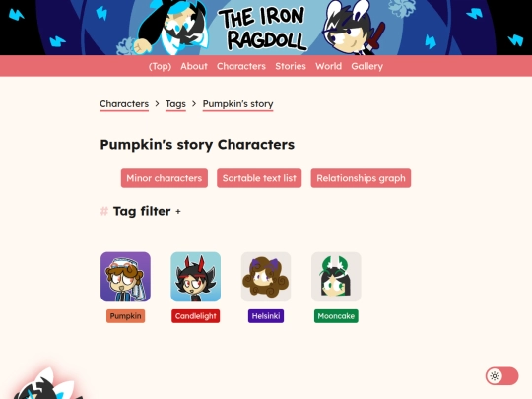Jump to (Top) in navigation bar

(160, 66)
